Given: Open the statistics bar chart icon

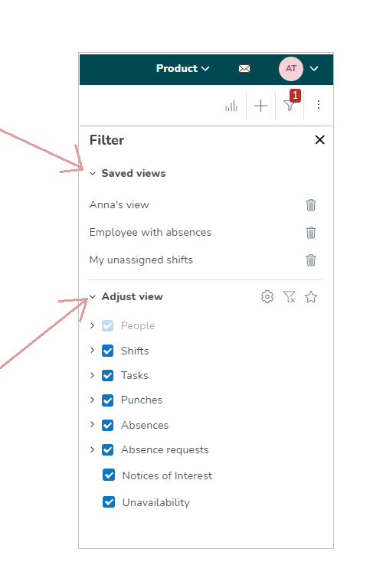Looking at the screenshot, I should [x=231, y=106].
